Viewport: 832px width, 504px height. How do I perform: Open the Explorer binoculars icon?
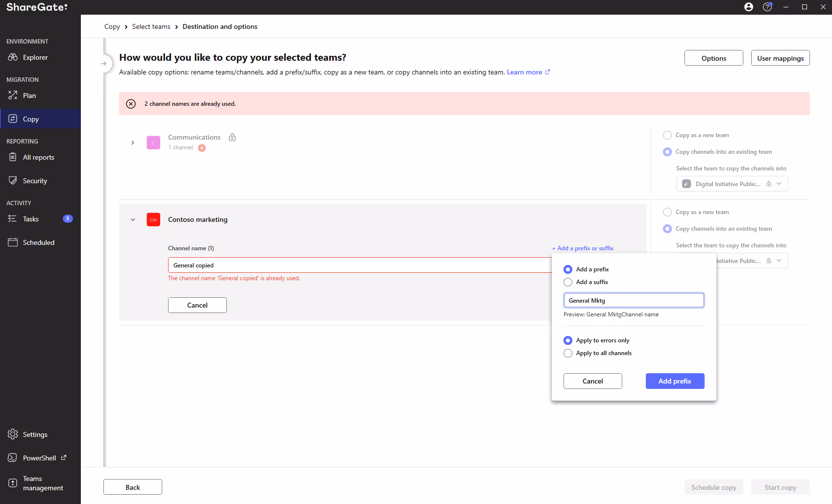point(13,57)
